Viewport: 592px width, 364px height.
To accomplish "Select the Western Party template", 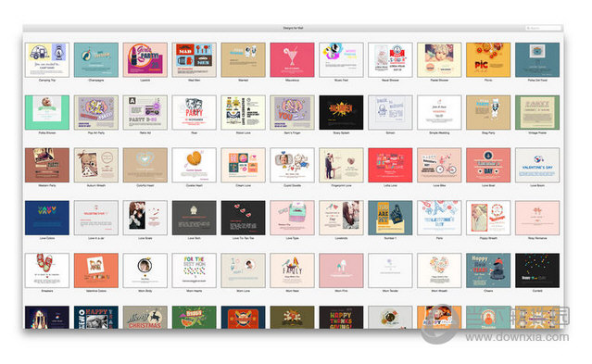I will click(x=47, y=166).
